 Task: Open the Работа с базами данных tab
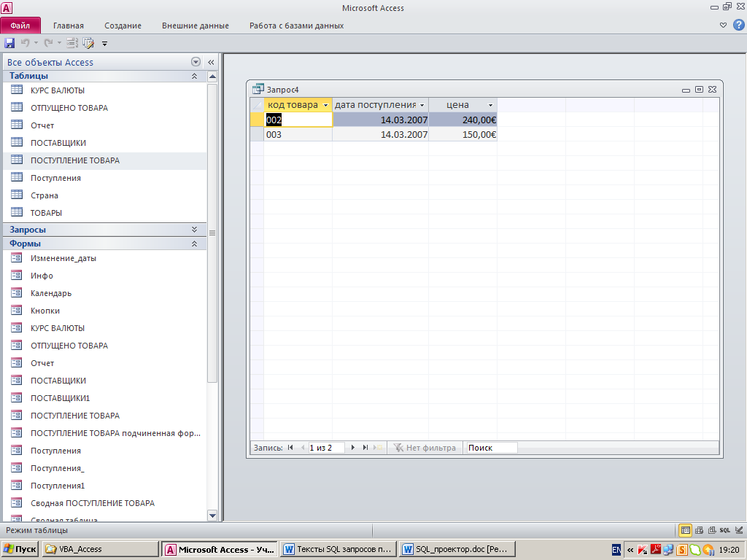point(296,26)
